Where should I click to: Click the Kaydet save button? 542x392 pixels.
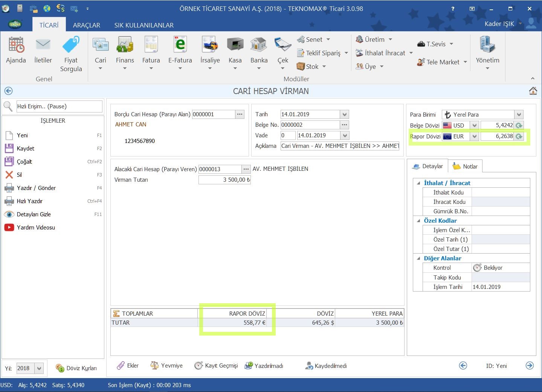point(25,149)
